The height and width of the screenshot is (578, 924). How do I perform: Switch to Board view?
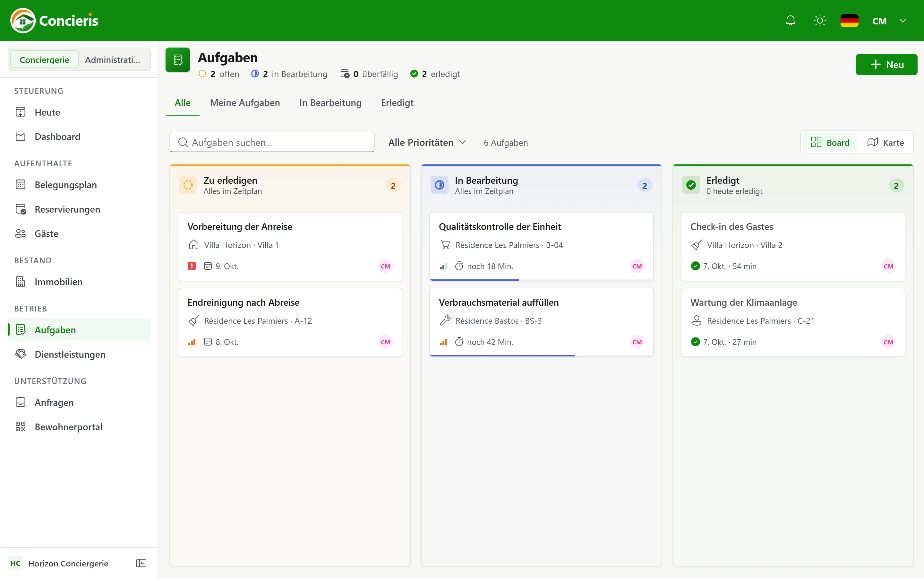click(830, 142)
